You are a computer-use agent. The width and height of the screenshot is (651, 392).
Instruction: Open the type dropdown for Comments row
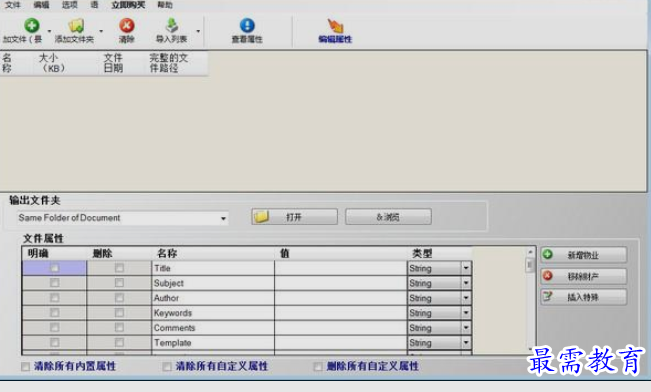pos(466,328)
